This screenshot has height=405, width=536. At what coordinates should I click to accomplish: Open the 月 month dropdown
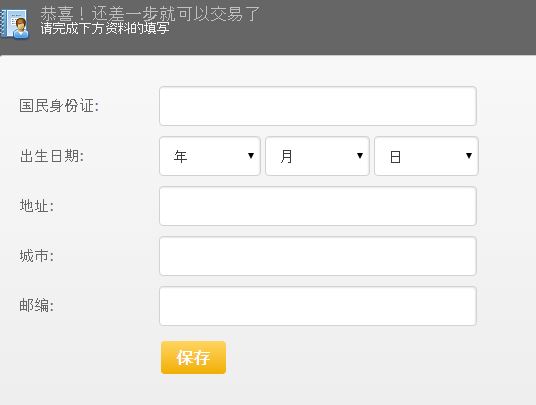tap(317, 156)
